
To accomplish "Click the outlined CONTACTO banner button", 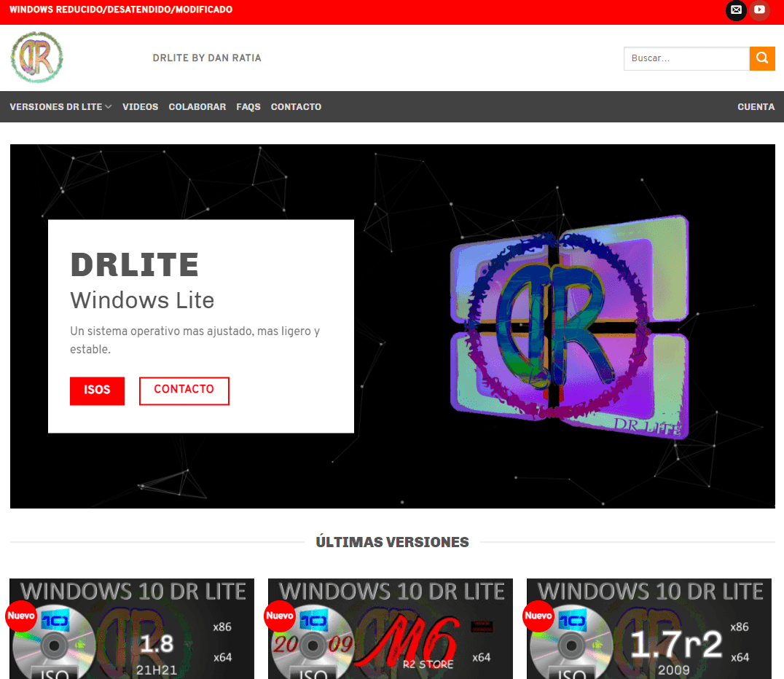I will point(184,390).
